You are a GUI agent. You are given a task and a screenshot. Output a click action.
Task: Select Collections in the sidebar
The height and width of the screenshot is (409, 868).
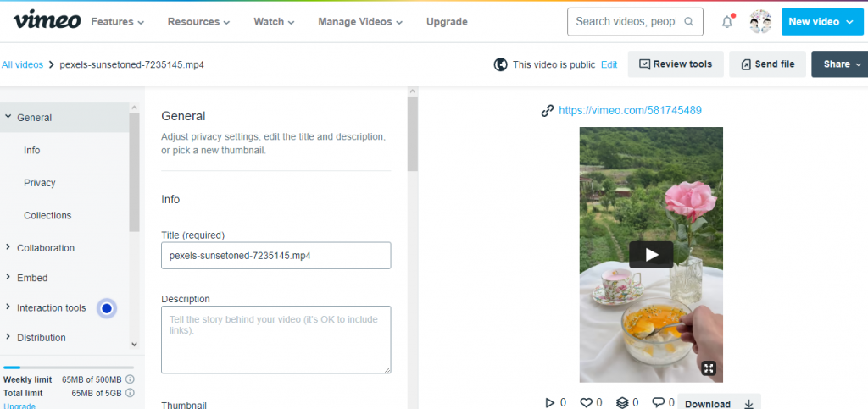(x=47, y=216)
